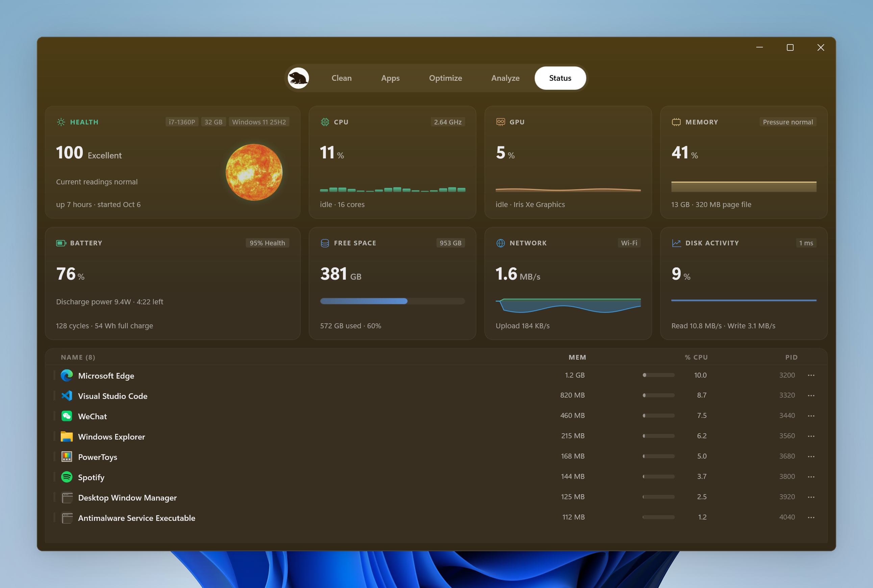Click the WeChat icon
Screen dimensions: 873x588
[x=67, y=416]
